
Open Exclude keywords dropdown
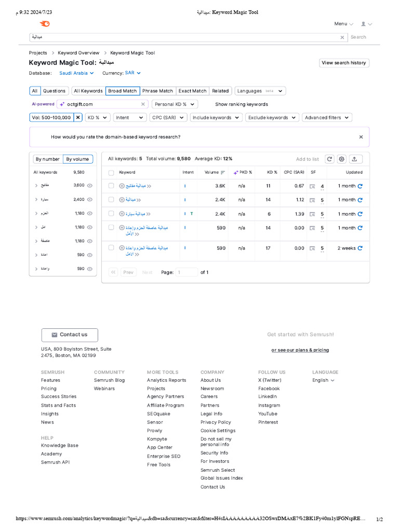click(272, 117)
